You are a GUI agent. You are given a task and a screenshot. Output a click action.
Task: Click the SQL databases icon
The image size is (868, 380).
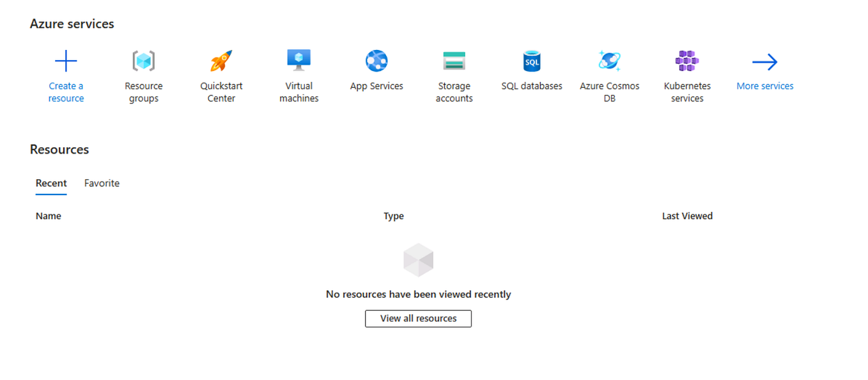(x=531, y=61)
